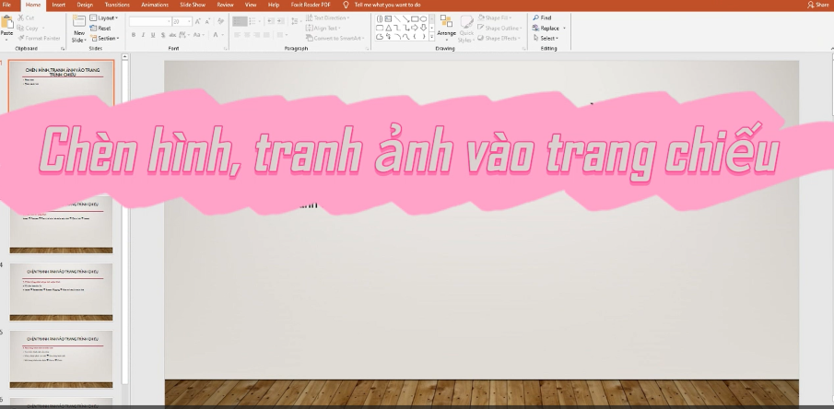Toggle Center alignment button
Image resolution: width=834 pixels, height=409 pixels.
tap(247, 35)
